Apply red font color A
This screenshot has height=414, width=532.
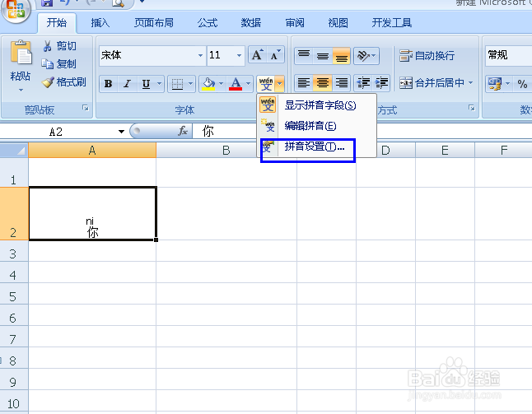(236, 84)
